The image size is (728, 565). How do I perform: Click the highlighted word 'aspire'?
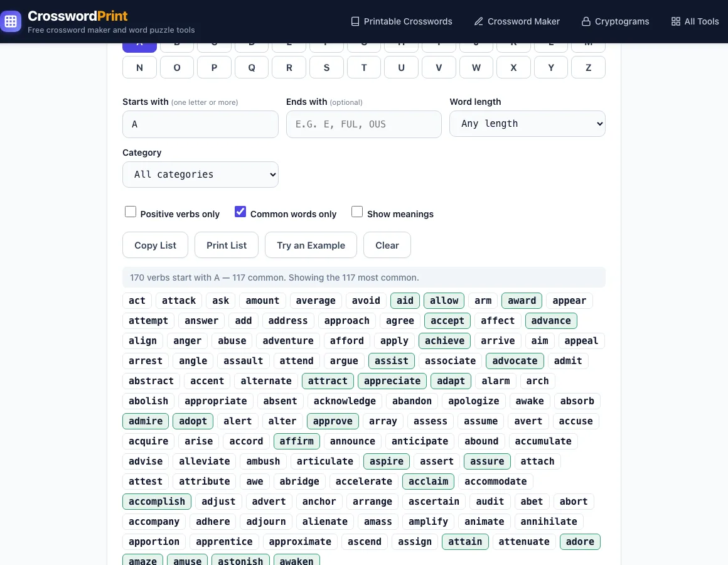click(387, 461)
